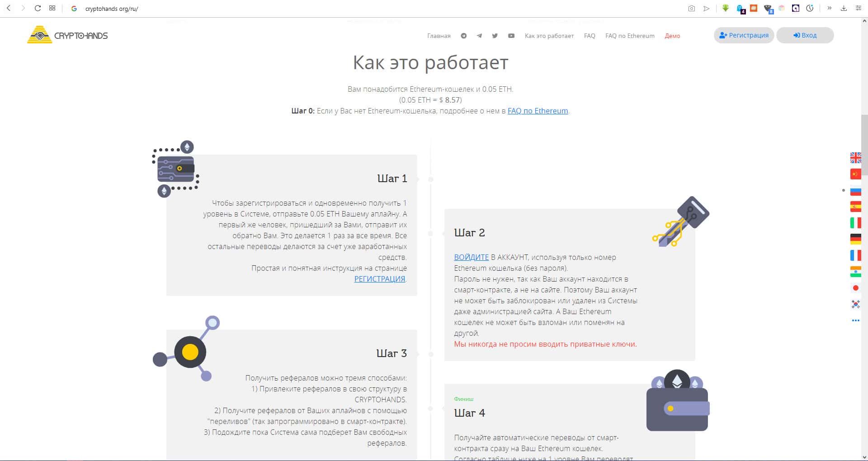
Task: Open the Twitter icon in navigation
Action: pyautogui.click(x=495, y=36)
